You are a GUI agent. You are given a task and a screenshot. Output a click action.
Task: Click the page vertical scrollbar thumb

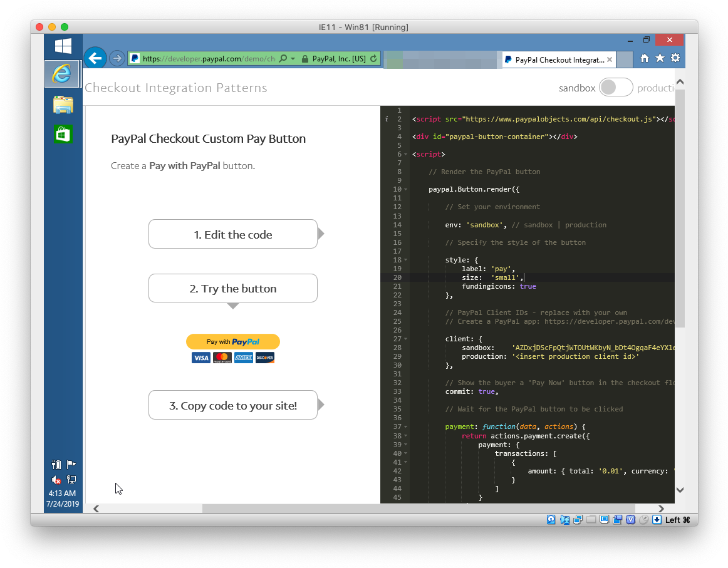[680, 208]
